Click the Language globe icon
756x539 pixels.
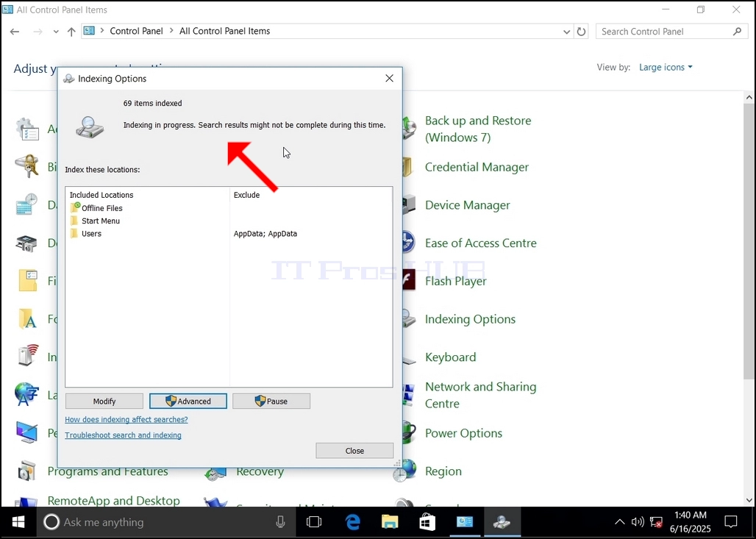click(26, 394)
